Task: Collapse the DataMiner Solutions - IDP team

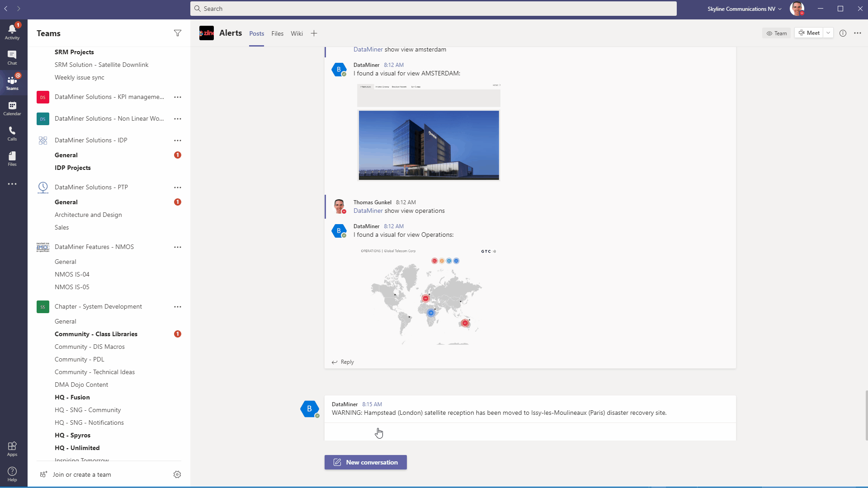Action: (91, 141)
